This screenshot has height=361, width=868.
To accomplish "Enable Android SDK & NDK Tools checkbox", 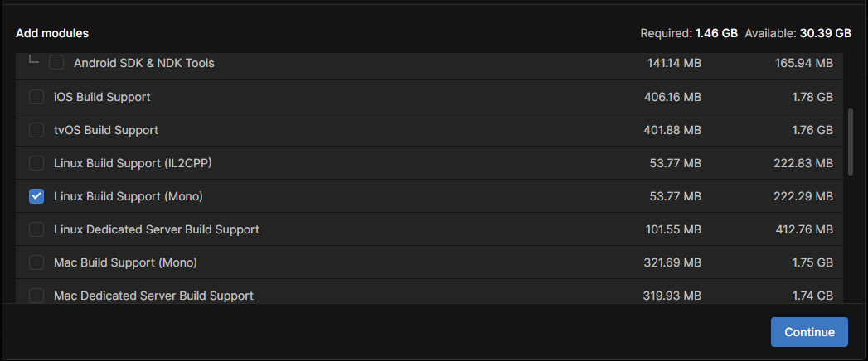I will coord(56,63).
